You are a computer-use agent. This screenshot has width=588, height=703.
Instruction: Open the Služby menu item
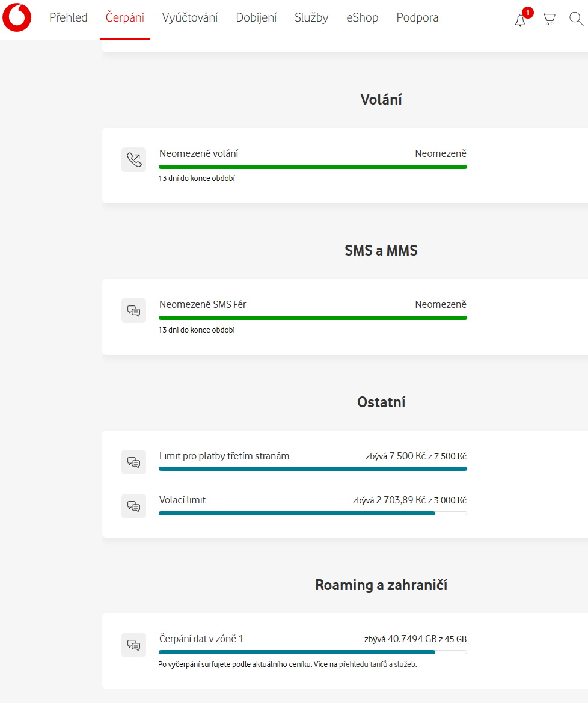pos(311,18)
